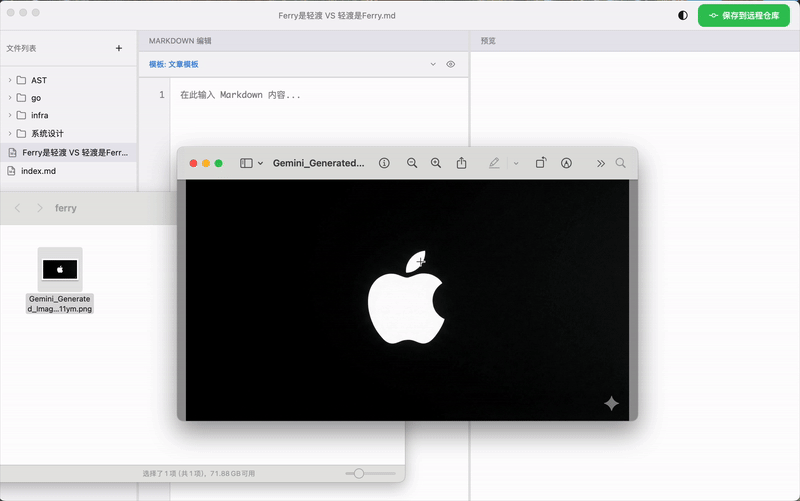800x501 pixels.
Task: Click Finder status bar selection text
Action: (199, 473)
